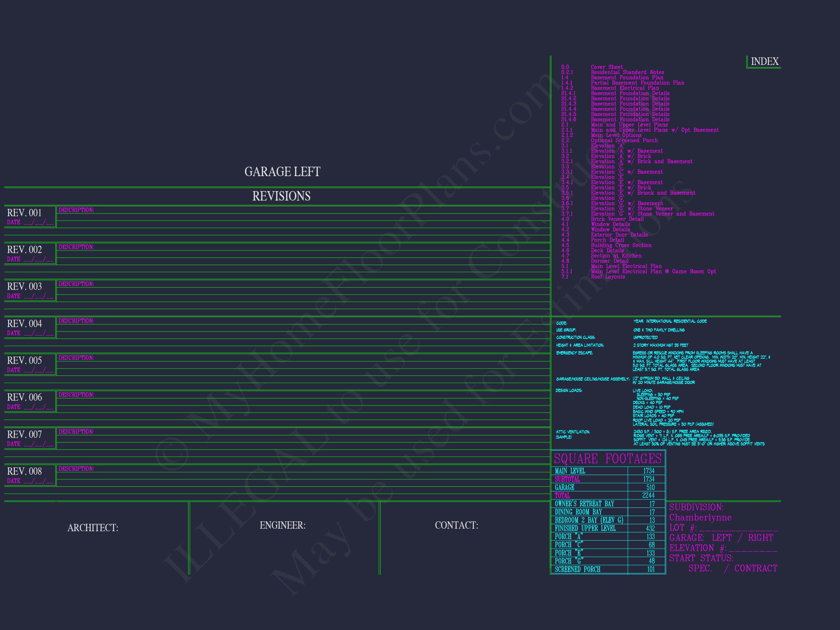Click the FINISHED UPPER LEVEL row
This screenshot has height=630, width=840.
pyautogui.click(x=608, y=529)
